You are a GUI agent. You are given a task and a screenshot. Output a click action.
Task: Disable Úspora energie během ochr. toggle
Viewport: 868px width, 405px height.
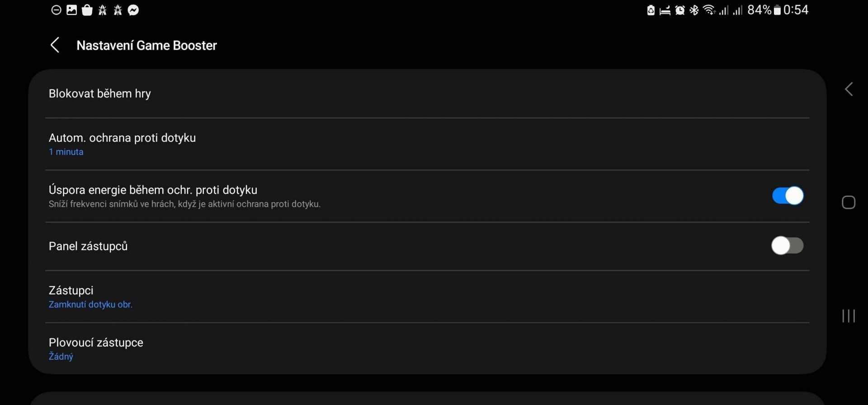coord(788,195)
